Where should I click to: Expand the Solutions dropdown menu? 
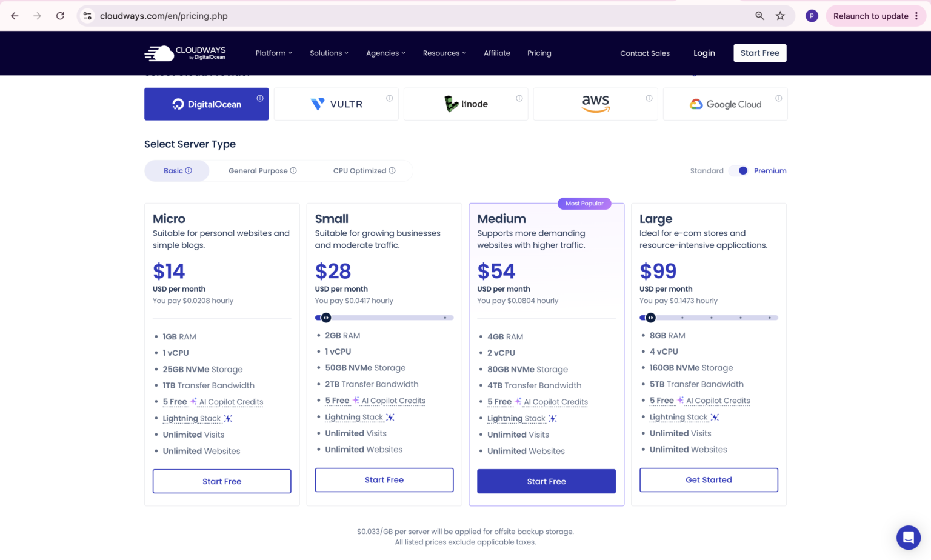329,53
